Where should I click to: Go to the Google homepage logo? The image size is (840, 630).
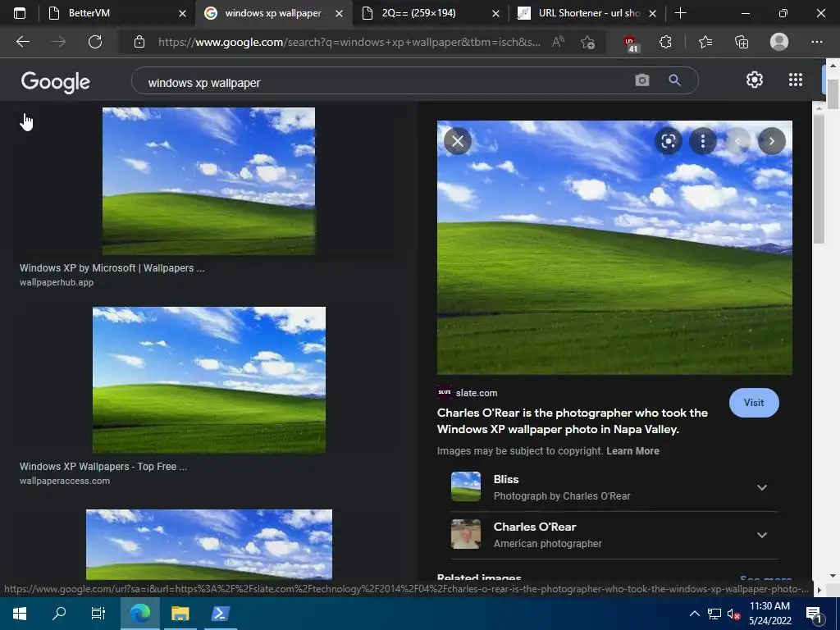(x=55, y=82)
